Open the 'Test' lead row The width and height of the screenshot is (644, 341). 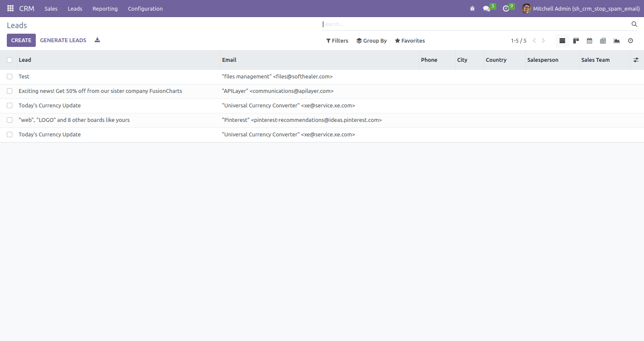(x=322, y=77)
